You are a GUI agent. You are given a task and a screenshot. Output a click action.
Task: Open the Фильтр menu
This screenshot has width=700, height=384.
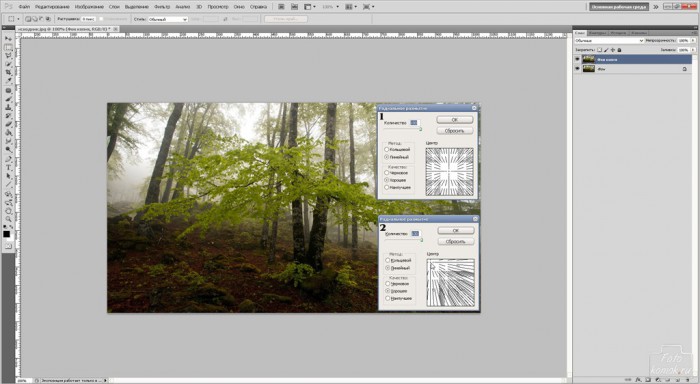[x=162, y=7]
